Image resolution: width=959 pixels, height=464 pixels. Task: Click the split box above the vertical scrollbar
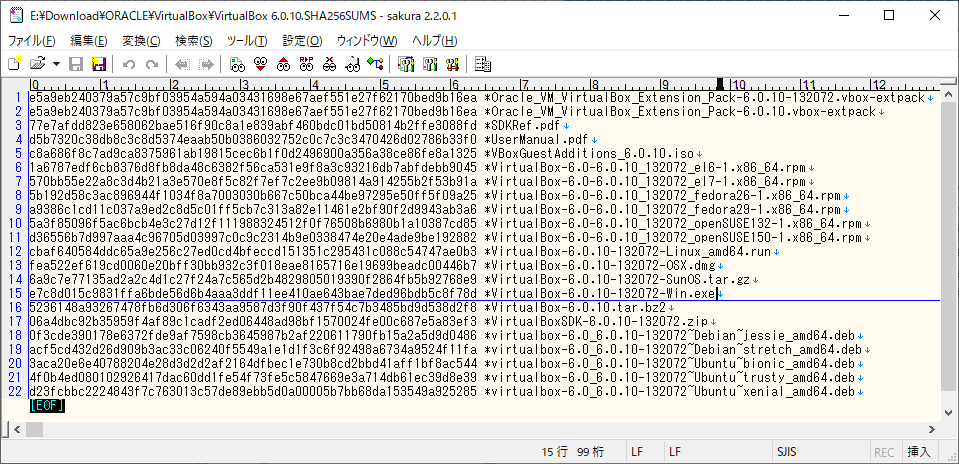pos(947,83)
